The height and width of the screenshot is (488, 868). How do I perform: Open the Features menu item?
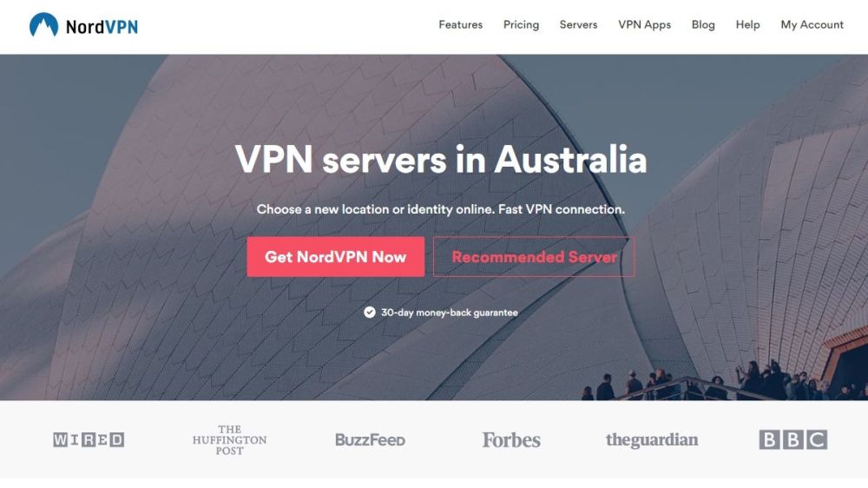pyautogui.click(x=461, y=25)
